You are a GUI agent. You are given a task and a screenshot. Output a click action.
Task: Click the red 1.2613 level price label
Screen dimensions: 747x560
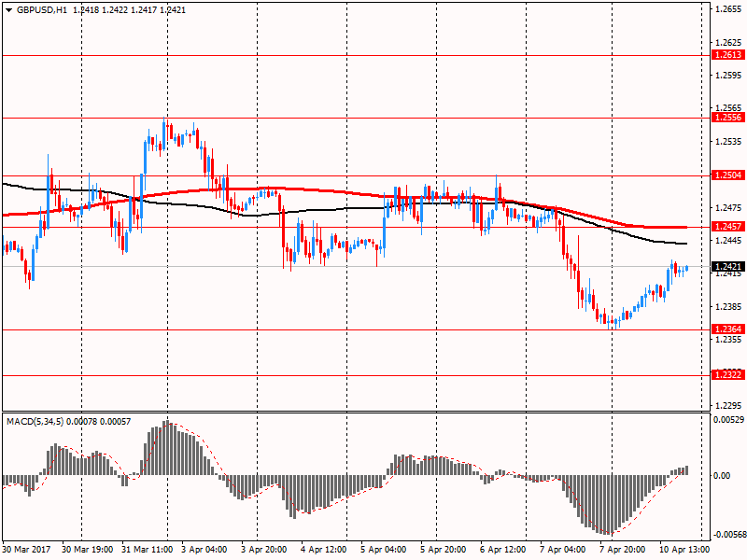pyautogui.click(x=727, y=55)
